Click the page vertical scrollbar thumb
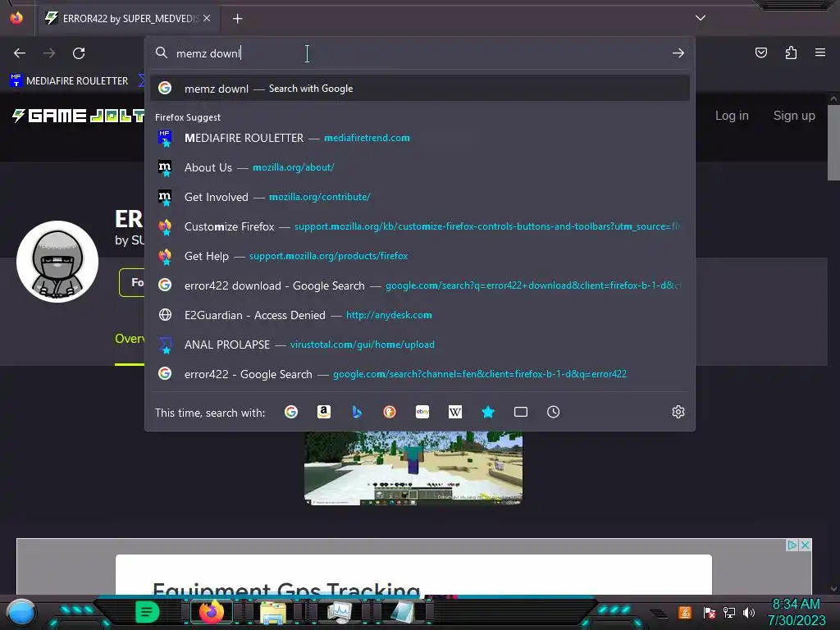 [833, 143]
